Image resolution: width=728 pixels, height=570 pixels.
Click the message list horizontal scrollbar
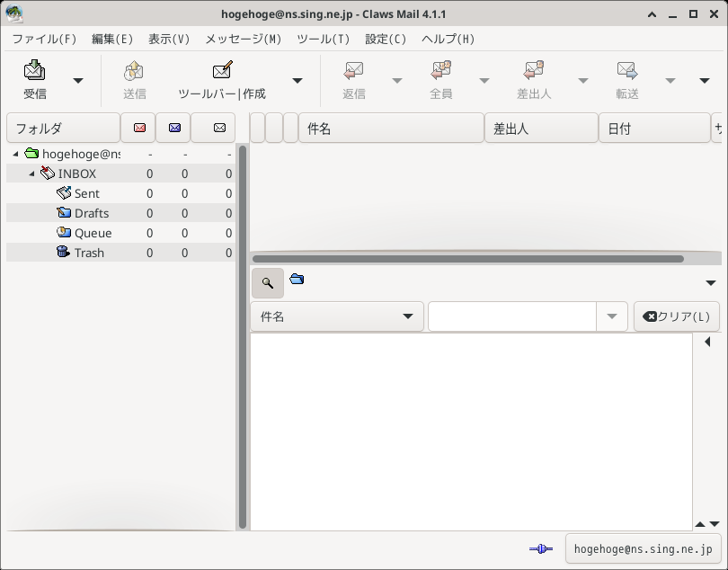click(468, 259)
